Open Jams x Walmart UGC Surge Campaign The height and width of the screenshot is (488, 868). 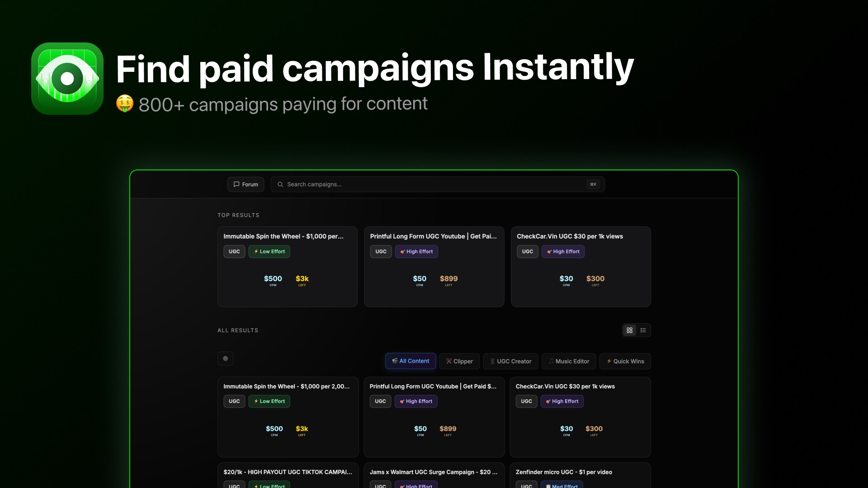click(x=433, y=472)
